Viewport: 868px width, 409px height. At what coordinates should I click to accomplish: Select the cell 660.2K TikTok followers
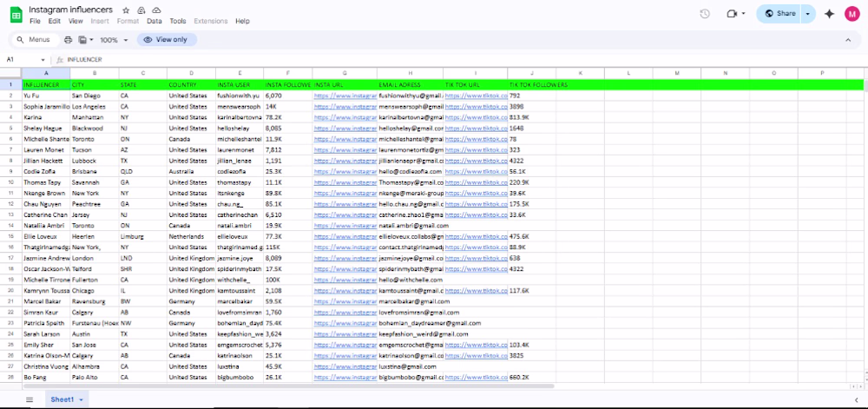point(531,378)
